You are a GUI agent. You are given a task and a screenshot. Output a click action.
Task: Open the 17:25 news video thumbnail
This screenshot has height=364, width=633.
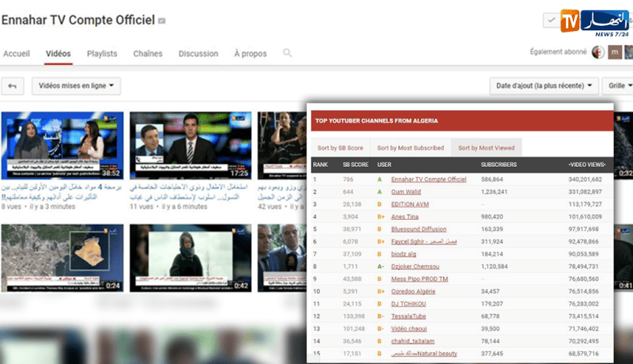191,146
